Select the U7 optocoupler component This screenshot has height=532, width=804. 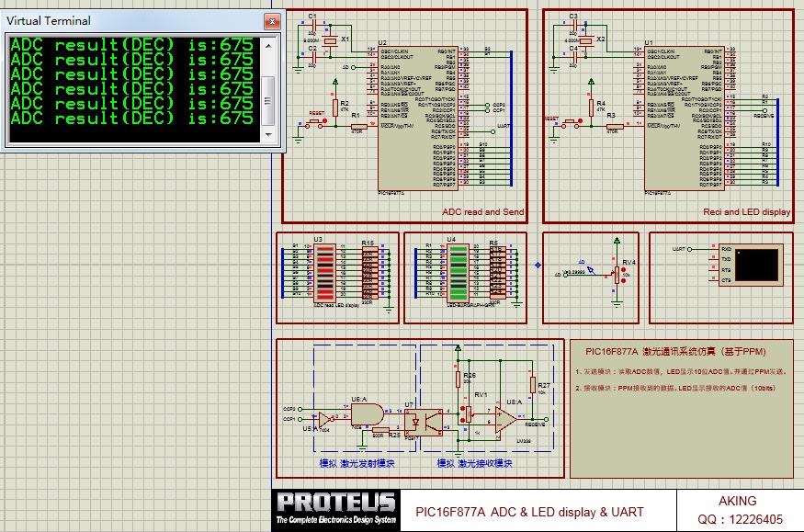click(424, 423)
